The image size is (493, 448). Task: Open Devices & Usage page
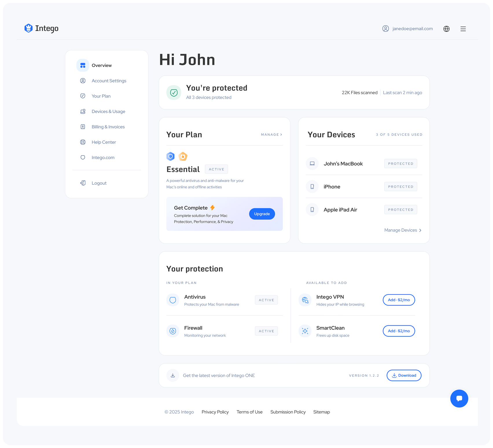coord(108,111)
